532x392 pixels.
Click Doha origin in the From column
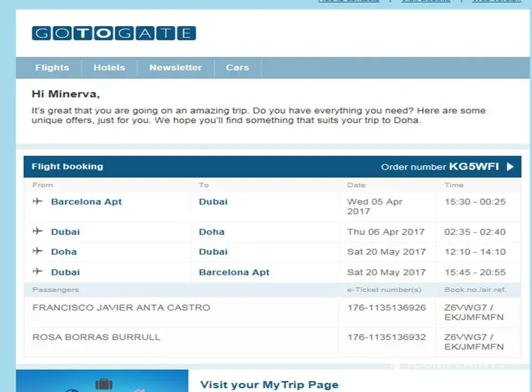coord(64,252)
